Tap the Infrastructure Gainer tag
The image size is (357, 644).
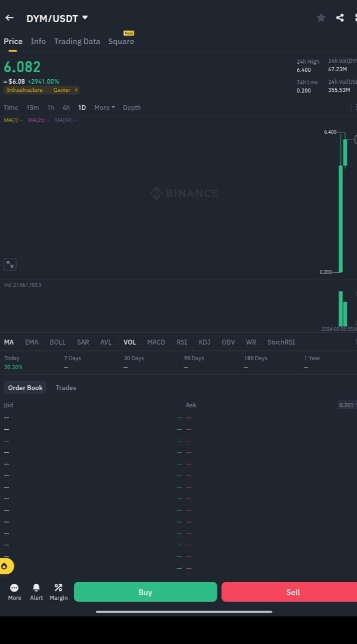42,90
